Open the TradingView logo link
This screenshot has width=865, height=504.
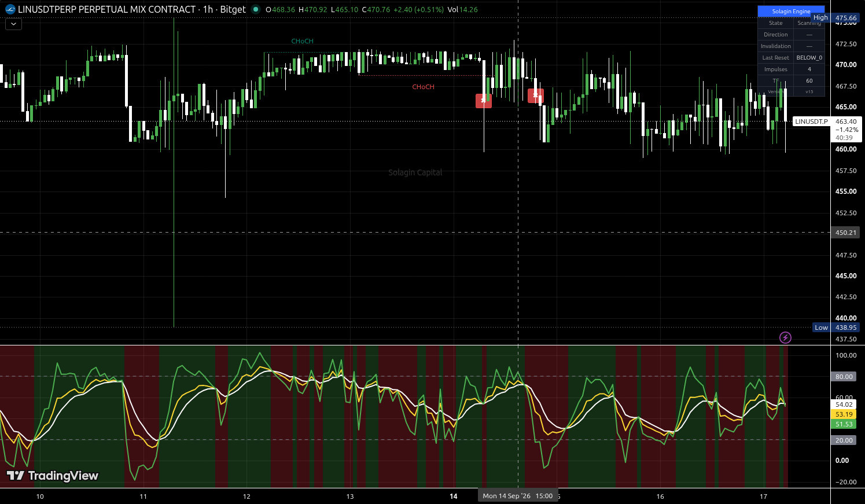53,476
